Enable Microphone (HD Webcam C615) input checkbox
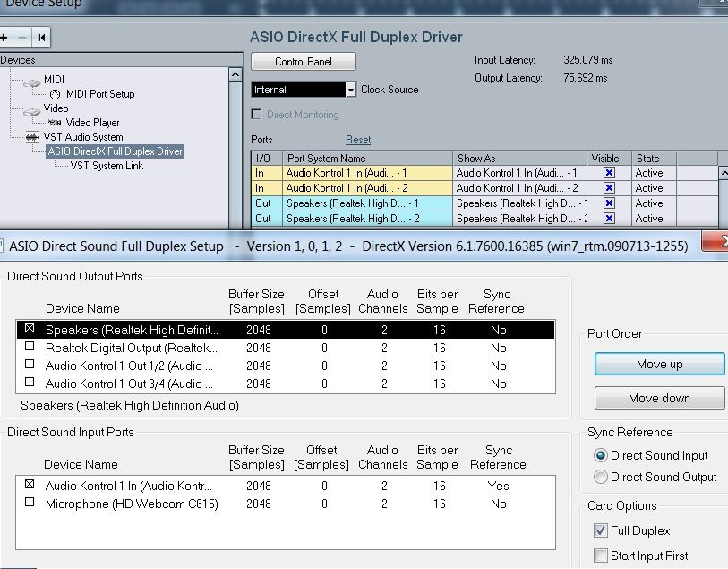The width and height of the screenshot is (728, 569). click(30, 502)
